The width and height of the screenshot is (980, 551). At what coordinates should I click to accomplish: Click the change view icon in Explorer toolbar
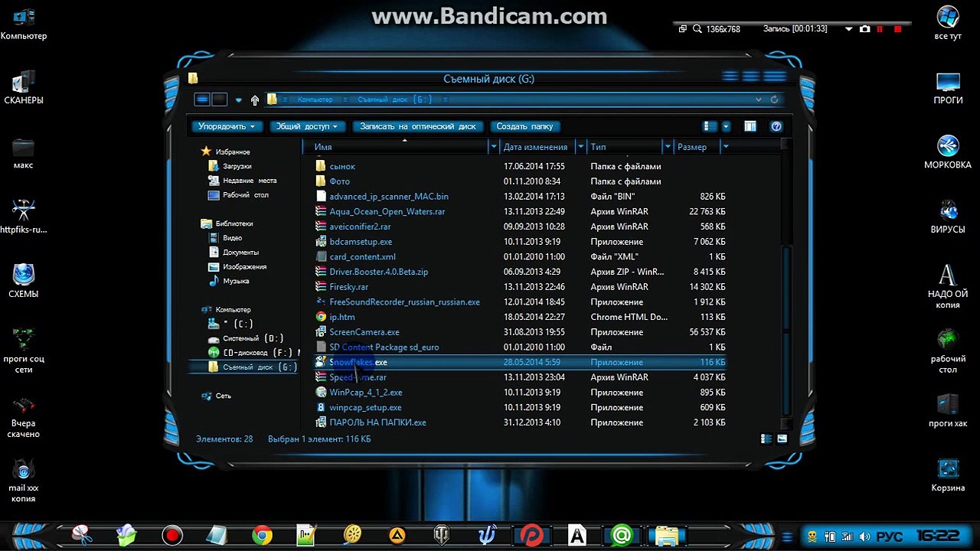click(710, 126)
